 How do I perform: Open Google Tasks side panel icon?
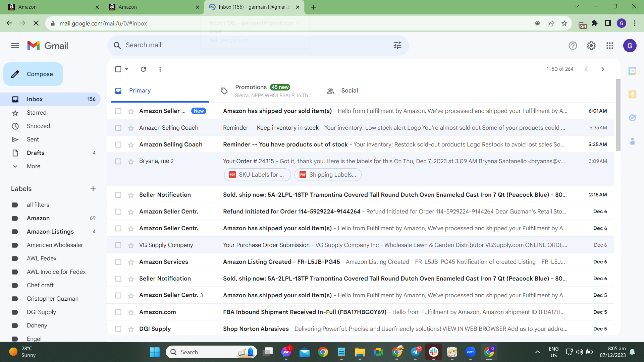tap(632, 118)
